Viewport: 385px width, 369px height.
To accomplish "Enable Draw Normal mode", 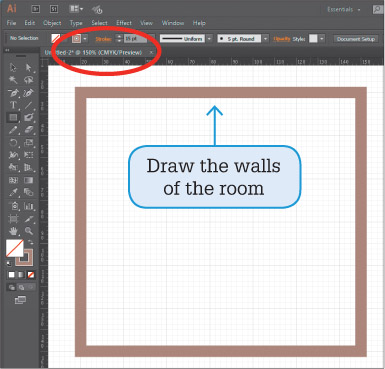I will click(12, 287).
